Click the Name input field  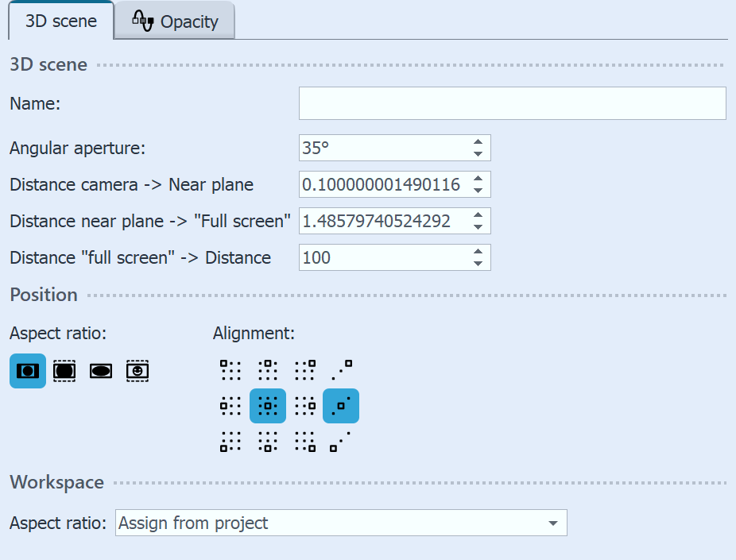[512, 103]
